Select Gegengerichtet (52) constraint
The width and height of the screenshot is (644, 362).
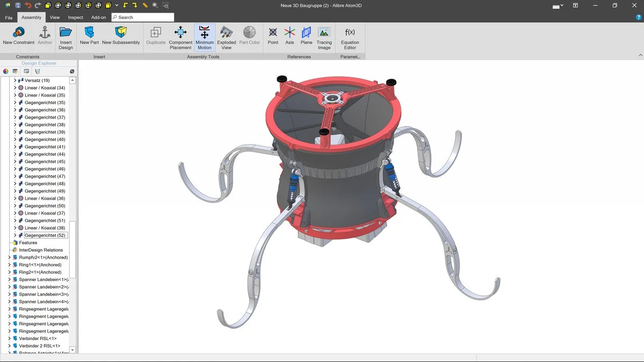click(x=45, y=235)
